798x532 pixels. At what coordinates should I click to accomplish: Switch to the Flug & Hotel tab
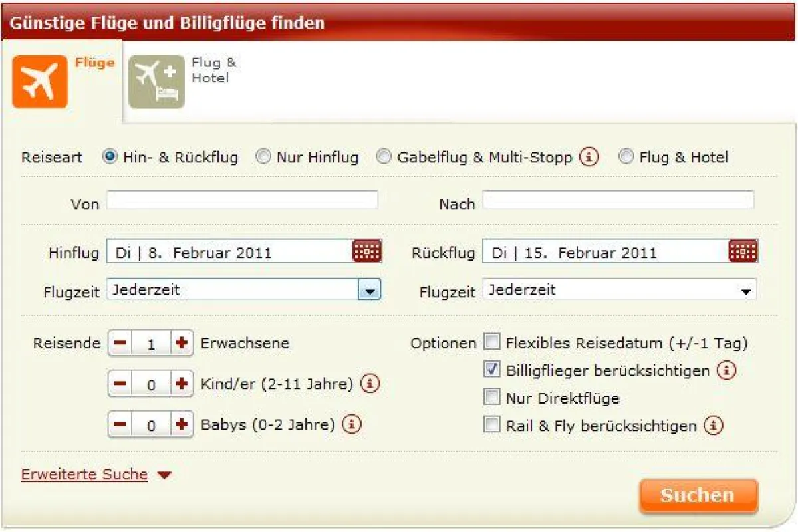coord(157,78)
